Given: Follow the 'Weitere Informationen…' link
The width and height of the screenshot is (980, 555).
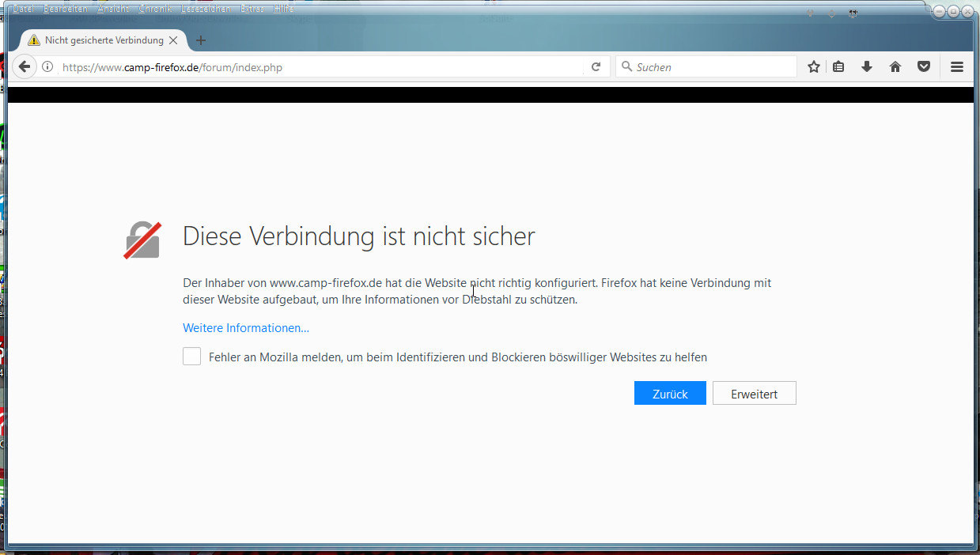Looking at the screenshot, I should [246, 328].
